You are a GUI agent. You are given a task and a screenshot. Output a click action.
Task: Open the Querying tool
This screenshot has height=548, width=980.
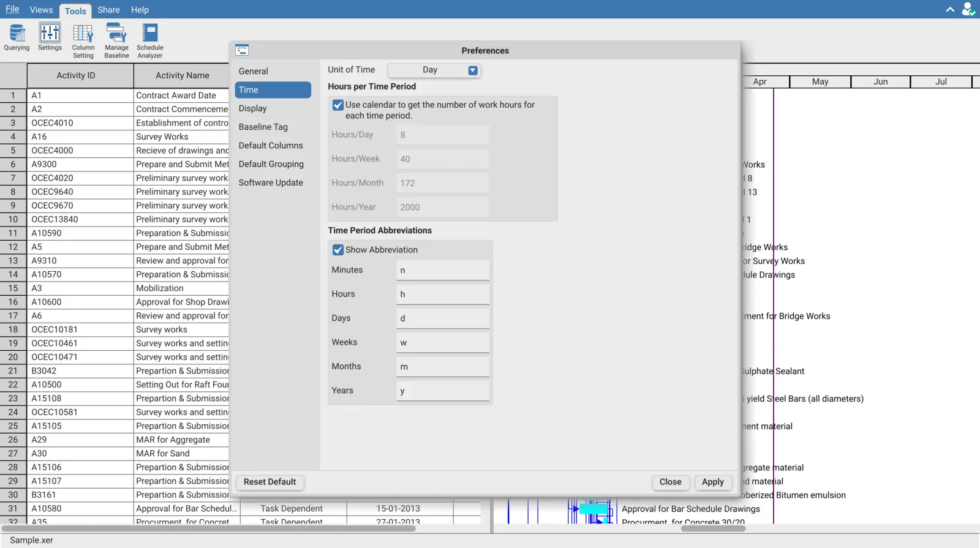(x=17, y=37)
